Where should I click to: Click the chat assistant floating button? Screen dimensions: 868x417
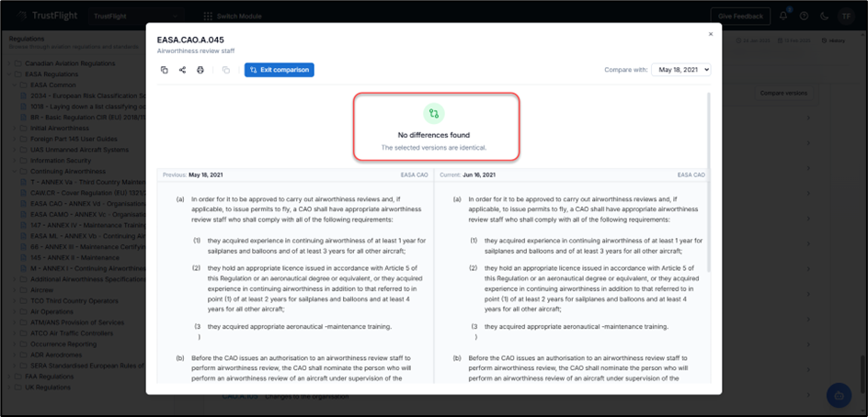(x=839, y=395)
